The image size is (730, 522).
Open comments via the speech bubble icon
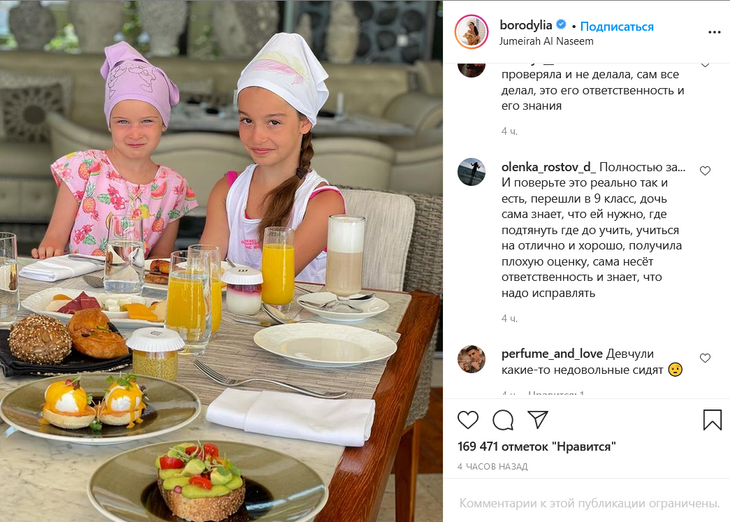pyautogui.click(x=503, y=420)
